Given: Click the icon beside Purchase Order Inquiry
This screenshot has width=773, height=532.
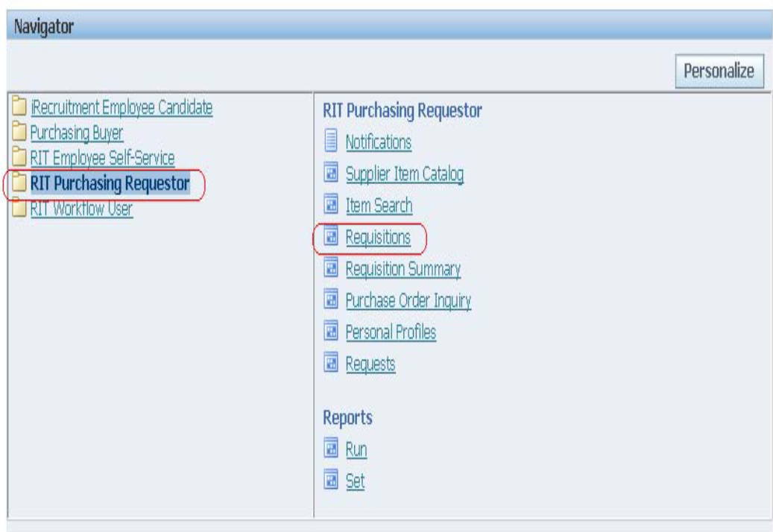Looking at the screenshot, I should point(331,300).
